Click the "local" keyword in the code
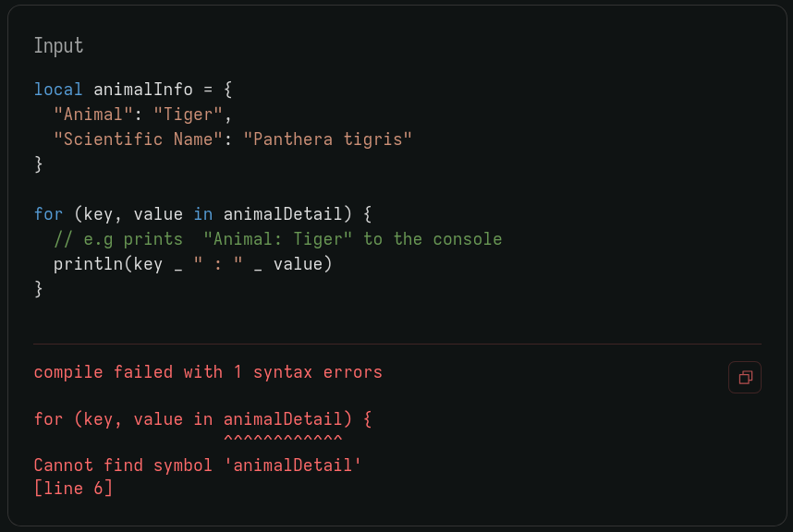Image resolution: width=793 pixels, height=532 pixels. pyautogui.click(x=58, y=90)
